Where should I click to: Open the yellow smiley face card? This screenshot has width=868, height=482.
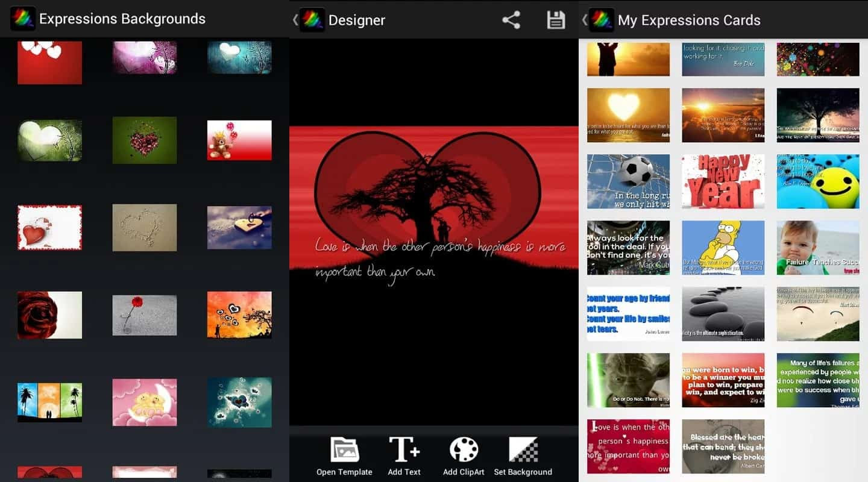click(818, 181)
